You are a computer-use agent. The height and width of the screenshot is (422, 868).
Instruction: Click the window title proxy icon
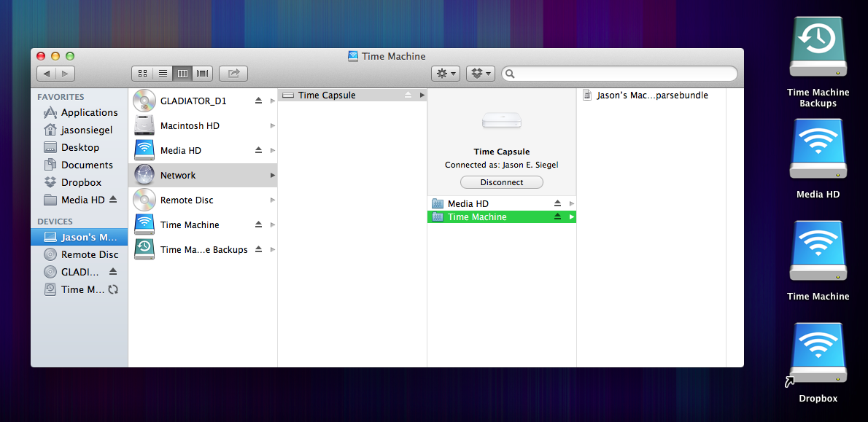point(352,56)
